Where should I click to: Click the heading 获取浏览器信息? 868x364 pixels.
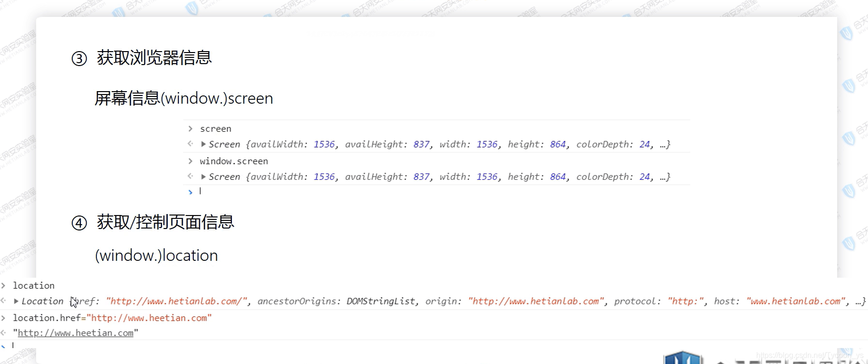(154, 58)
